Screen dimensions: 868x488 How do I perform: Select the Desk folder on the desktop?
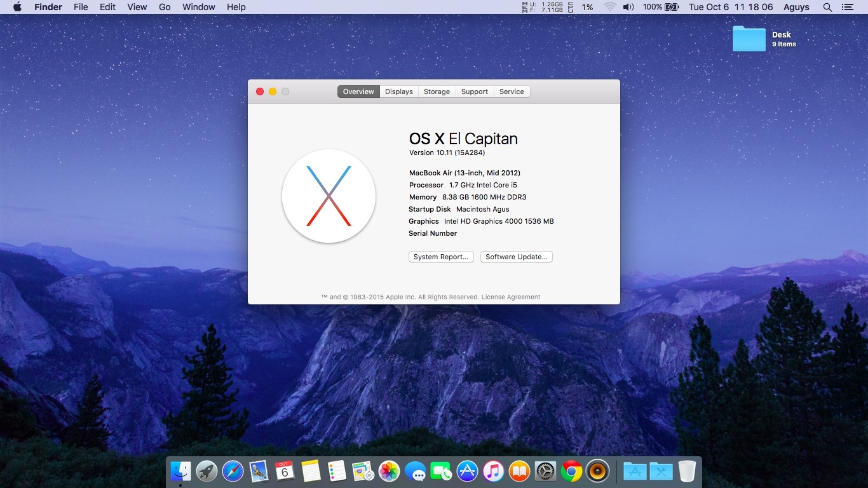tap(749, 39)
